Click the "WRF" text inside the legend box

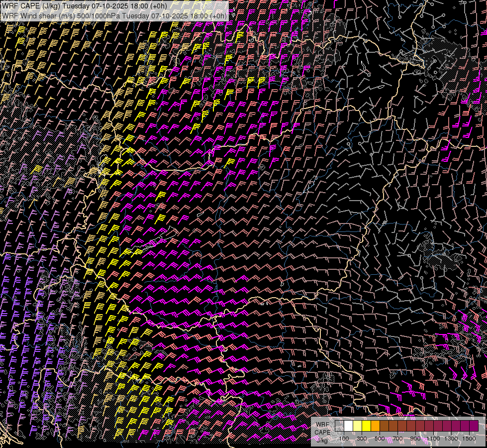click(x=323, y=424)
